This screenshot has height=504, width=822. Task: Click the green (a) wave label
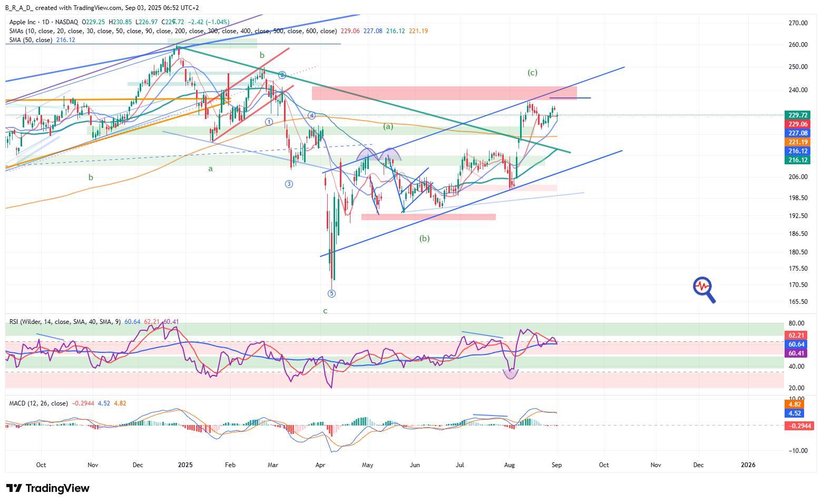[x=388, y=126]
